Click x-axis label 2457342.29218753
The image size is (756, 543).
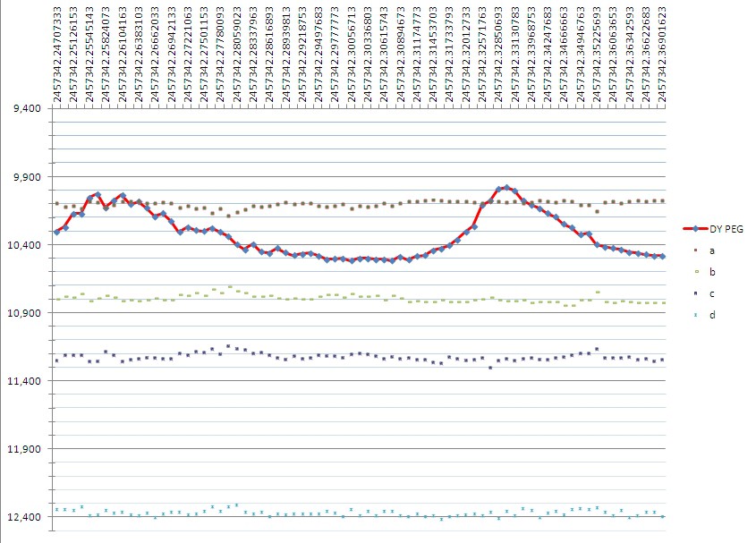[x=302, y=55]
